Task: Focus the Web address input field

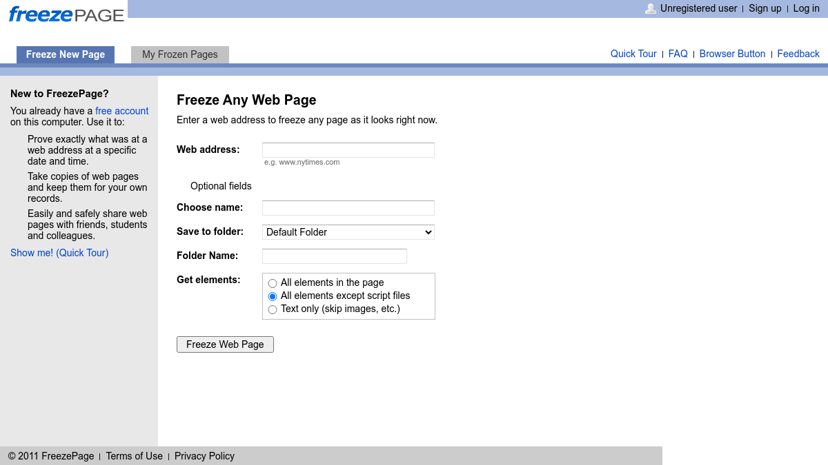Action: (348, 150)
